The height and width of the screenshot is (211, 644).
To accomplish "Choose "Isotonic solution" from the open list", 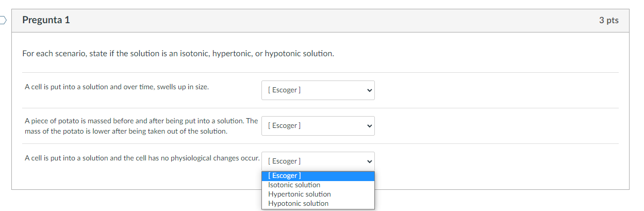I will tap(294, 185).
